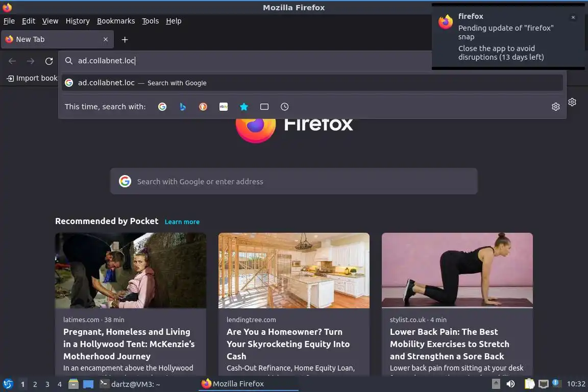Search history using the clock icon
588x392 pixels.
[285, 107]
